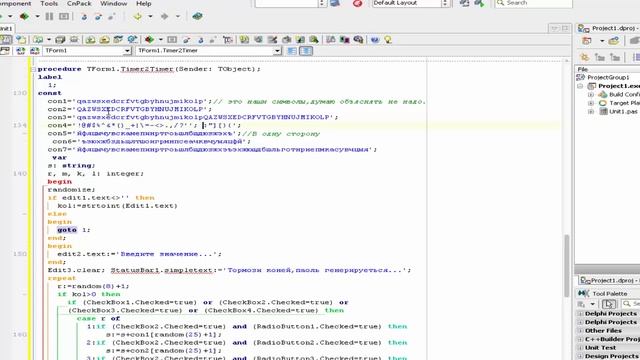Click the Trace Into debug icon
The image size is (640, 360).
coord(84,17)
